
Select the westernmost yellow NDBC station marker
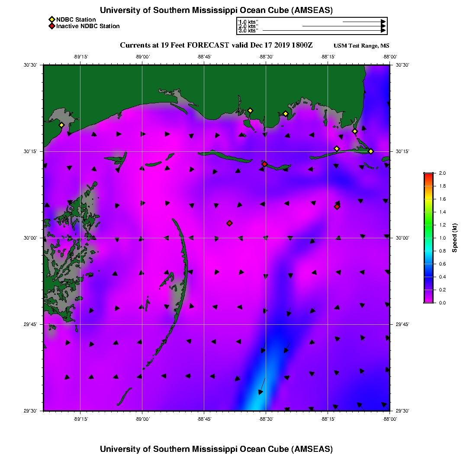[x=61, y=125]
